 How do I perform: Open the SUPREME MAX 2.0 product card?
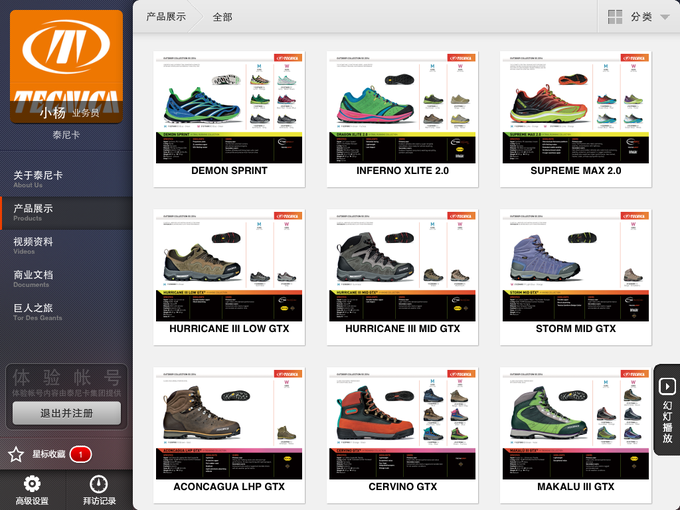point(575,119)
